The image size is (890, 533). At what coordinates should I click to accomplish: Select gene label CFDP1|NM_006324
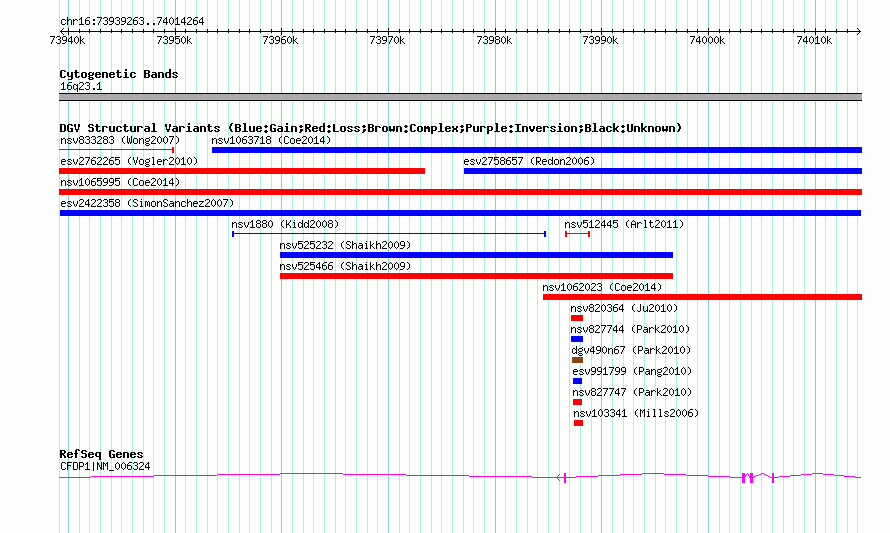tap(105, 467)
